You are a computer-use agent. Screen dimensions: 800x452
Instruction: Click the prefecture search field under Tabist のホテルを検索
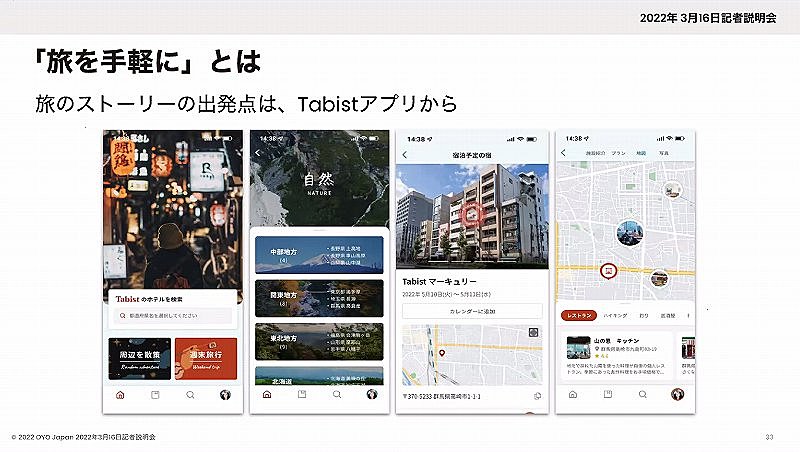[x=173, y=316]
